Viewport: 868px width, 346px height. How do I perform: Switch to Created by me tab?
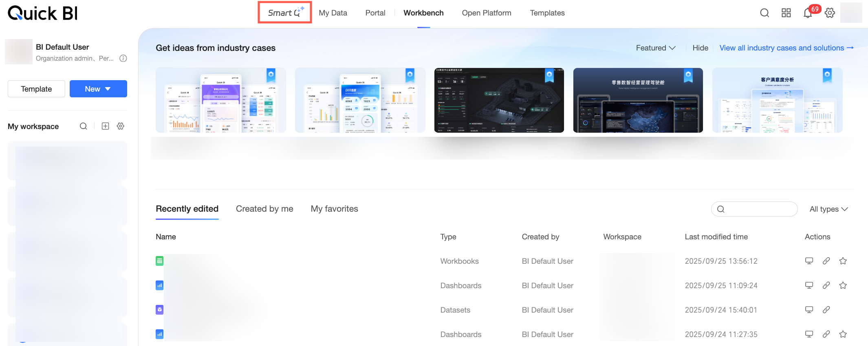pos(264,209)
